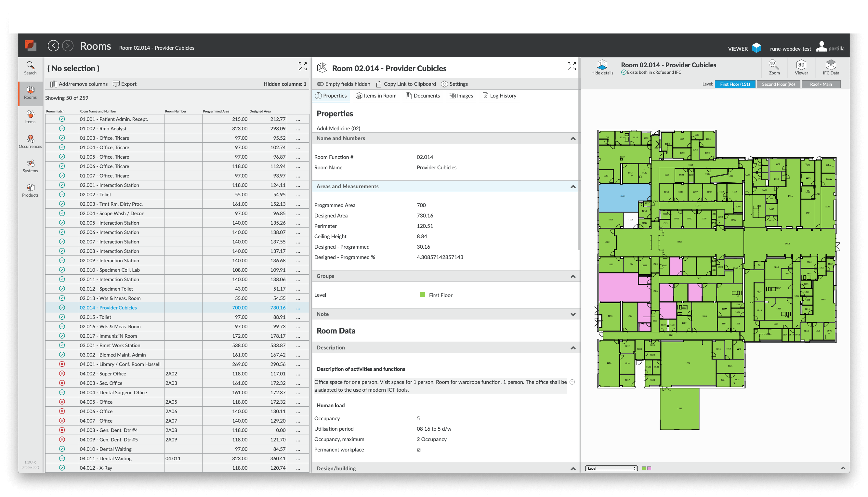Expand the Note section

(x=573, y=314)
